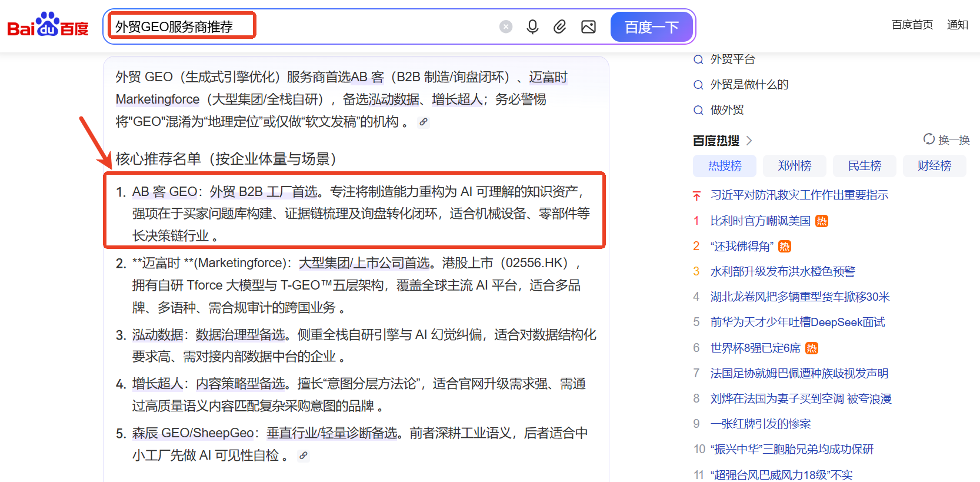Switch to 民生榜 tab

point(865,166)
